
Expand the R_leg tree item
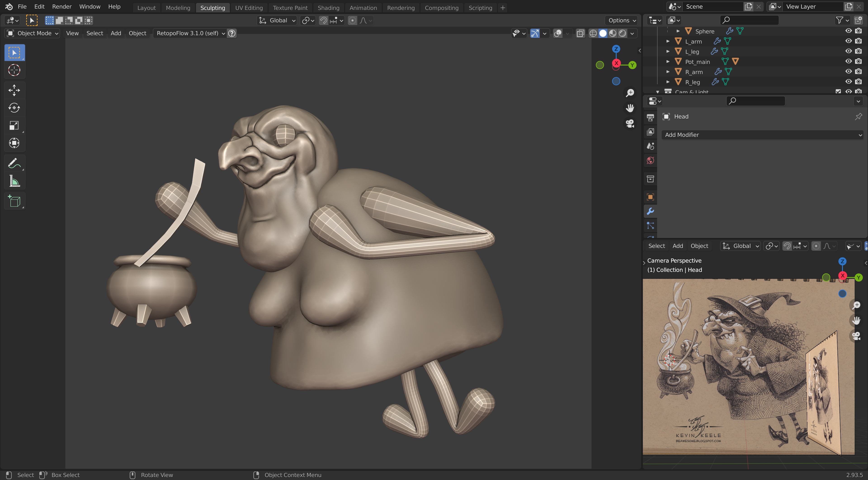(668, 82)
